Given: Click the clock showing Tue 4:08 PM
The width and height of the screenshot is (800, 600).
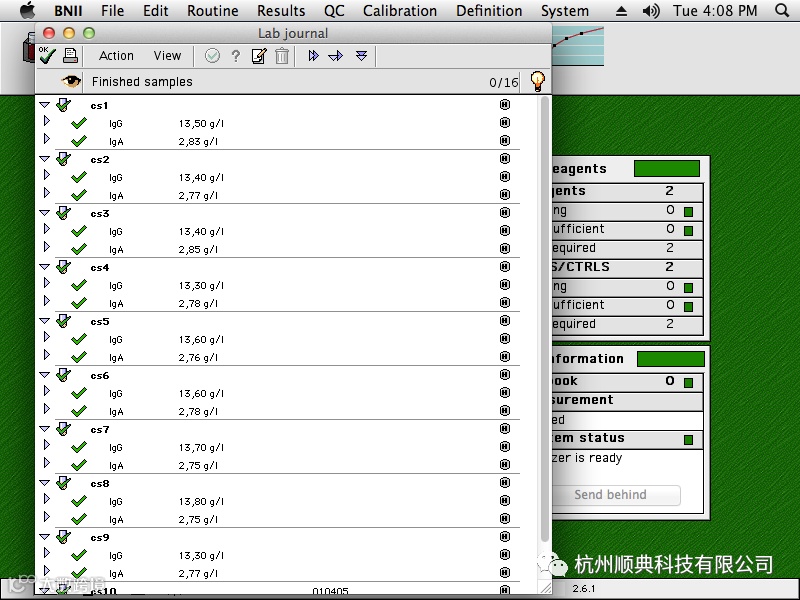Looking at the screenshot, I should tap(715, 11).
